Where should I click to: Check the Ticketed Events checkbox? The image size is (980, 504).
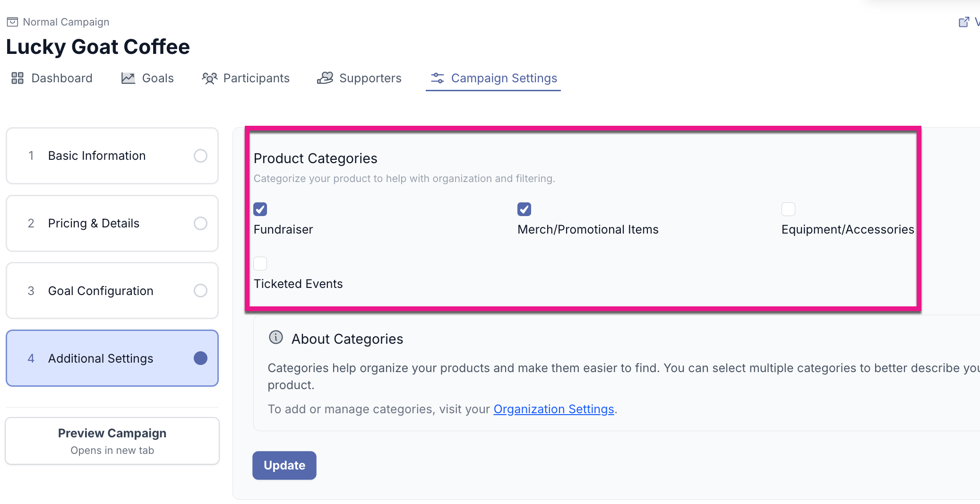[260, 263]
